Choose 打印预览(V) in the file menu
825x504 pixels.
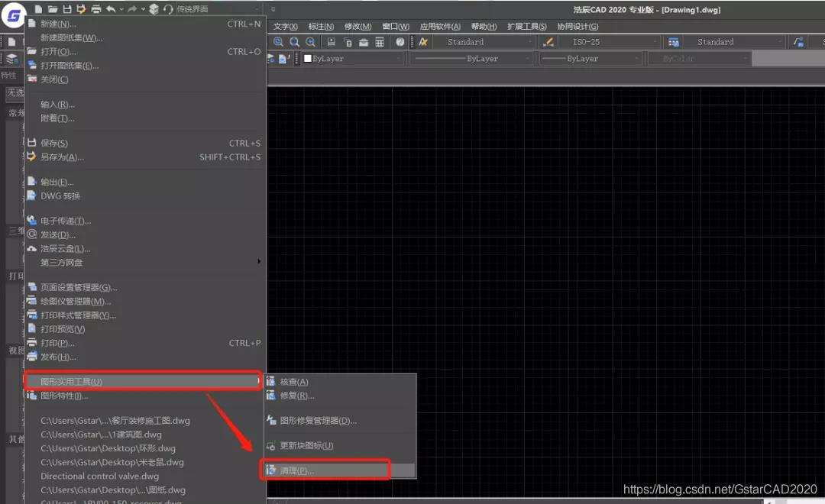pyautogui.click(x=144, y=329)
